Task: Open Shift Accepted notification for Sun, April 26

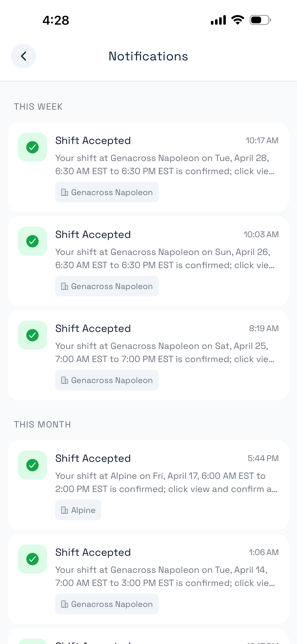Action: (148, 261)
